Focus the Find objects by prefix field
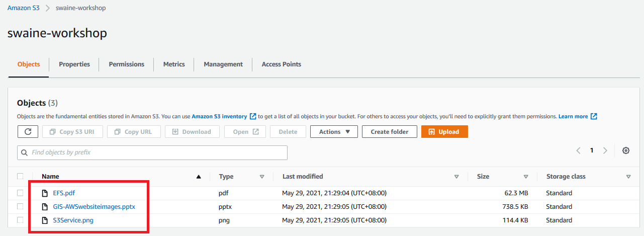 [152, 152]
